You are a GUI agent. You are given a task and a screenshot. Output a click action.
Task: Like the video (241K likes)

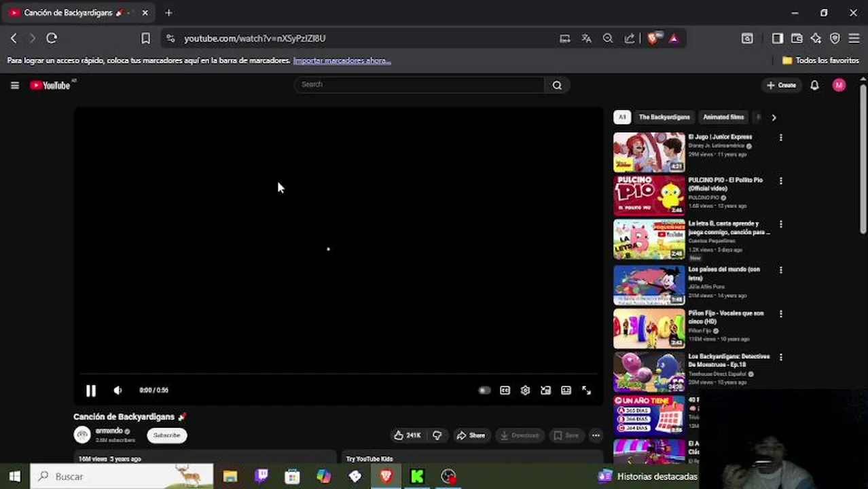407,435
